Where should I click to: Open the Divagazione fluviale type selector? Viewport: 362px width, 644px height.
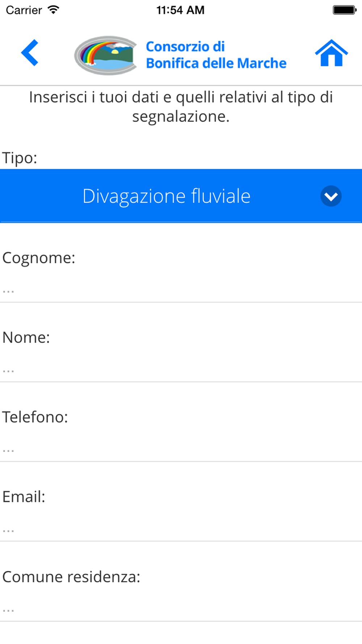[x=167, y=196]
